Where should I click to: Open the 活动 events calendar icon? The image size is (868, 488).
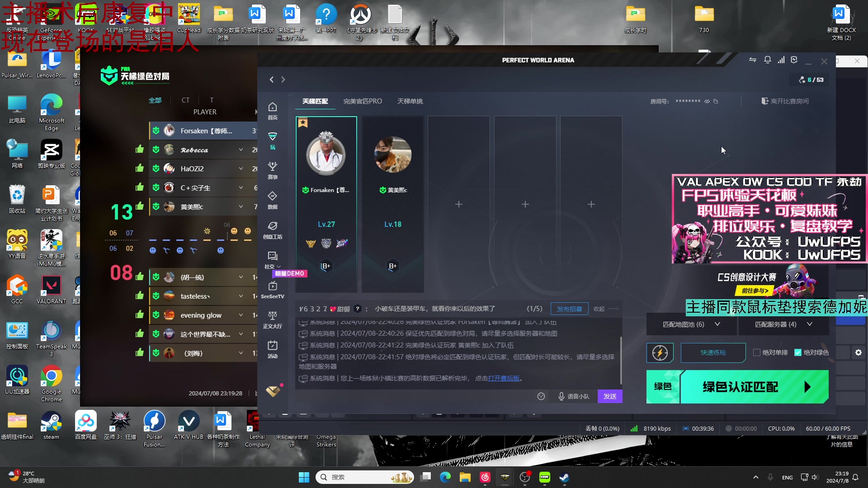273,349
